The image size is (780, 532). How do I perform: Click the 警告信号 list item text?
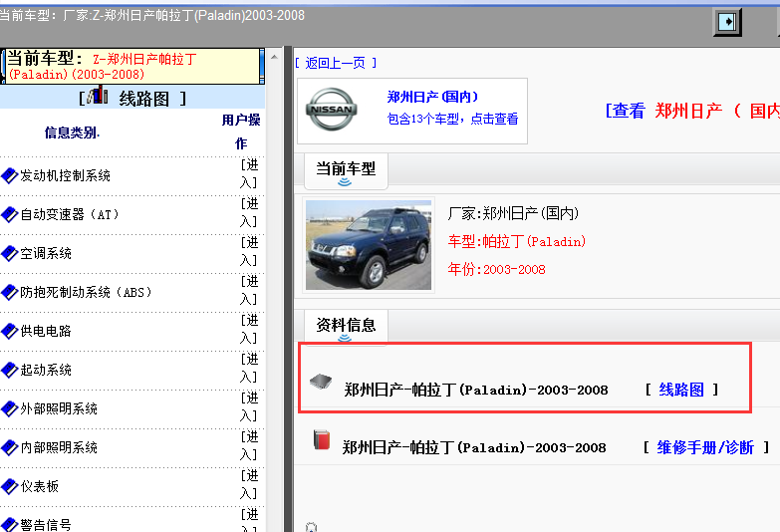pos(46,525)
